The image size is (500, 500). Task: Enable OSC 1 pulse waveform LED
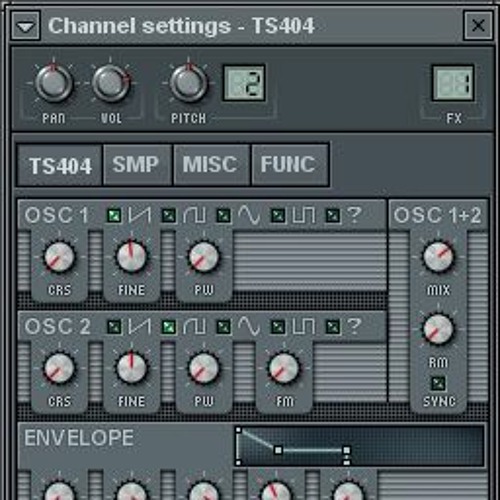click(278, 215)
